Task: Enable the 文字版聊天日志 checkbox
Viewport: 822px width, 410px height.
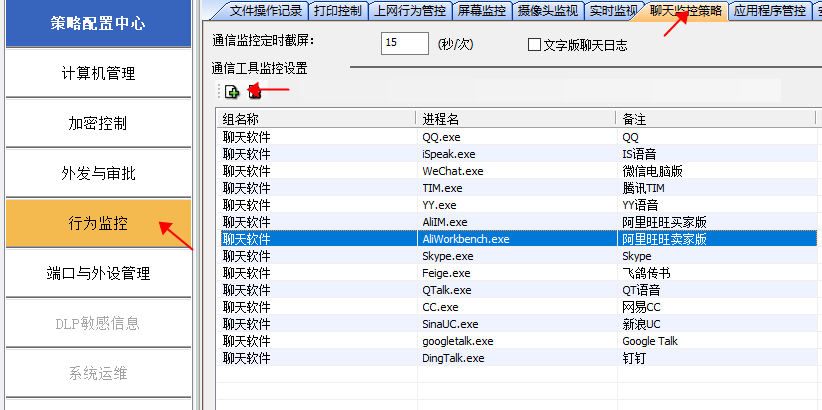Action: 534,45
